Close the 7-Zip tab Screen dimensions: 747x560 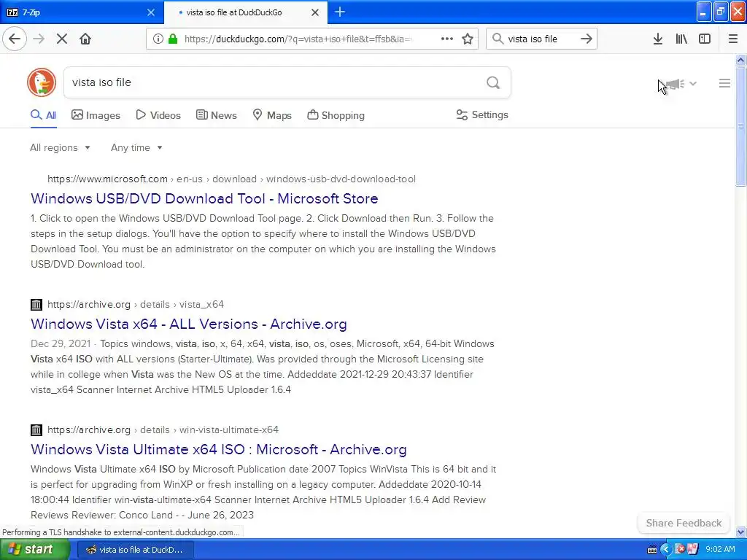click(151, 12)
